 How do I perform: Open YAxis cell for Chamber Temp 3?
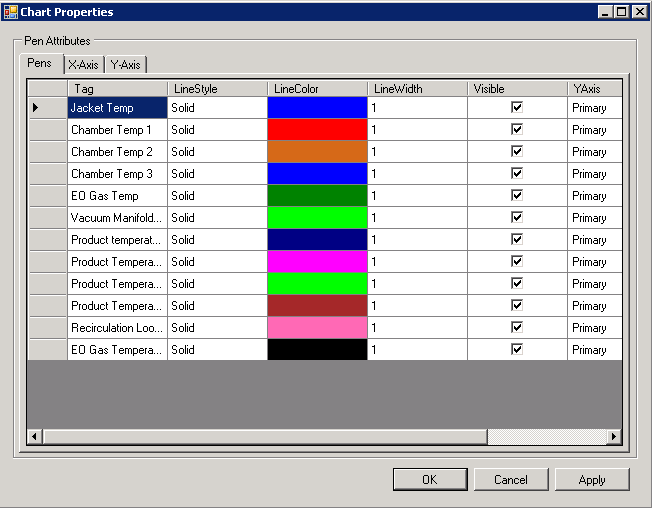(594, 174)
